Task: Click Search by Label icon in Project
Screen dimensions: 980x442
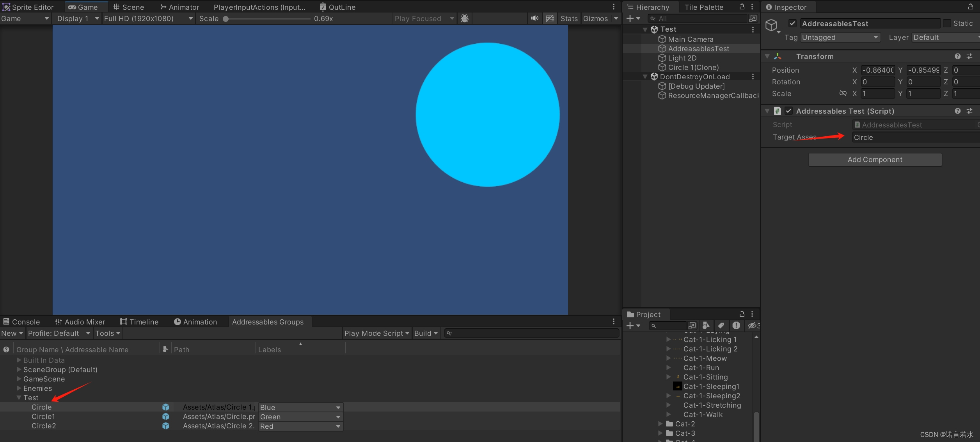Action: pyautogui.click(x=721, y=326)
